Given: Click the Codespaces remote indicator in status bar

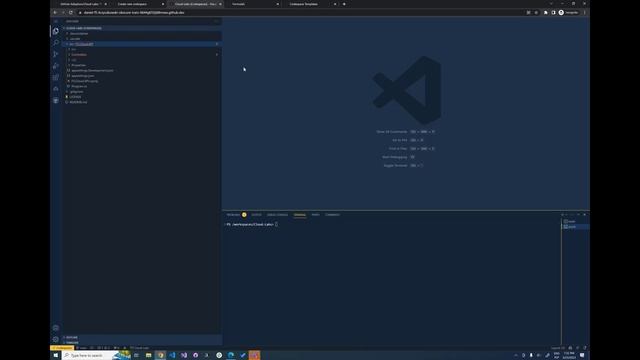Looking at the screenshot, I should (62, 348).
